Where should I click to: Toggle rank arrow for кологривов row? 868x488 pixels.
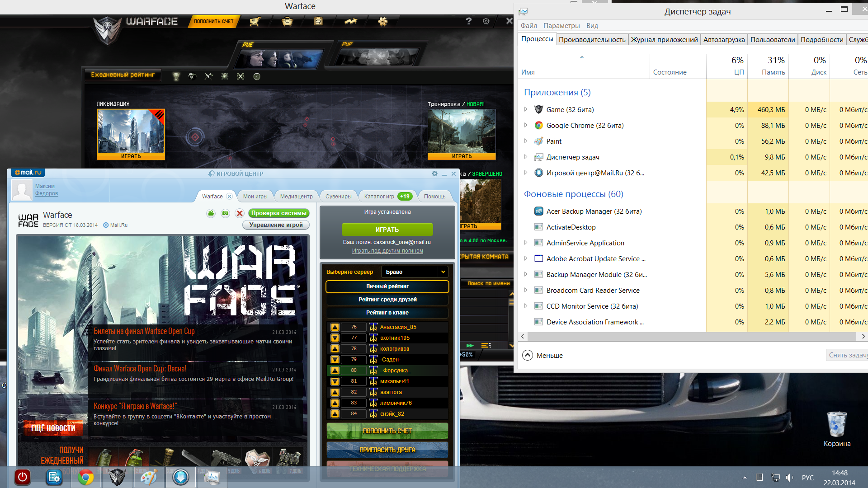tap(335, 349)
